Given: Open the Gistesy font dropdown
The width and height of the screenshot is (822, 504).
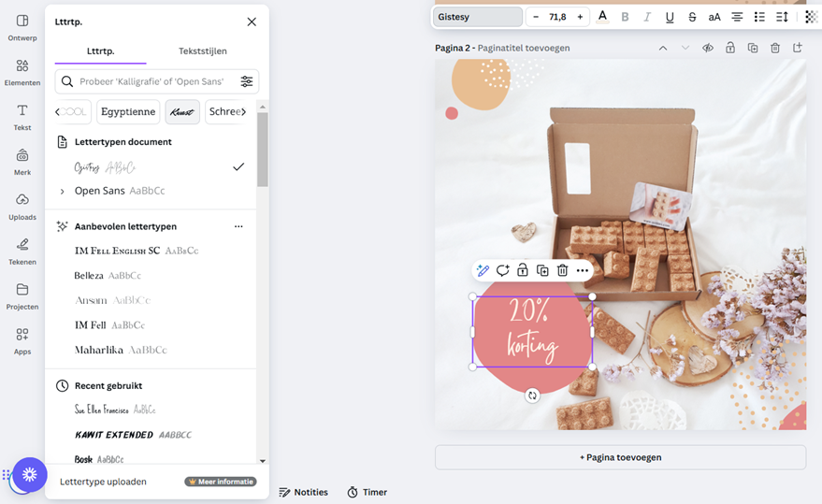Looking at the screenshot, I should [479, 17].
